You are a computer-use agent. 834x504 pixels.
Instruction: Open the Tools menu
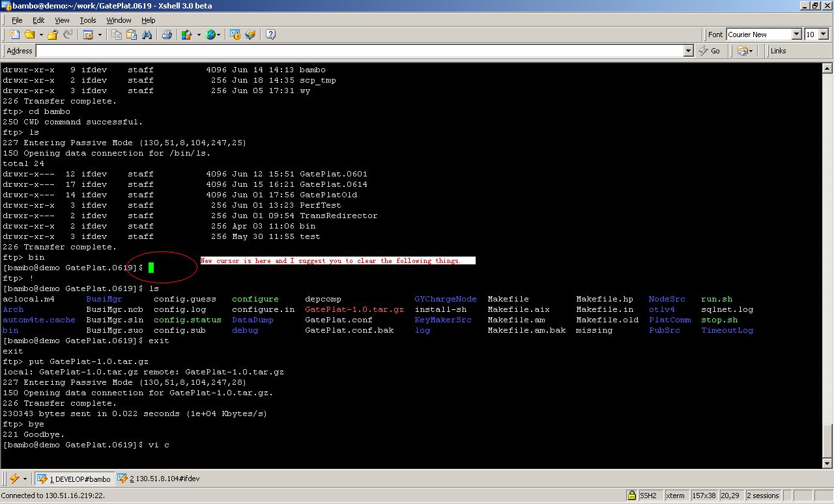click(87, 20)
